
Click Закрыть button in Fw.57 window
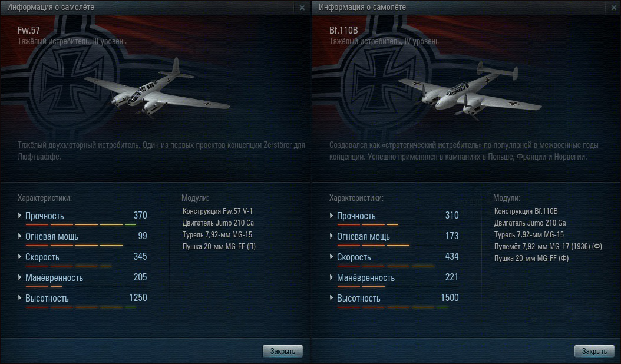[x=282, y=351]
